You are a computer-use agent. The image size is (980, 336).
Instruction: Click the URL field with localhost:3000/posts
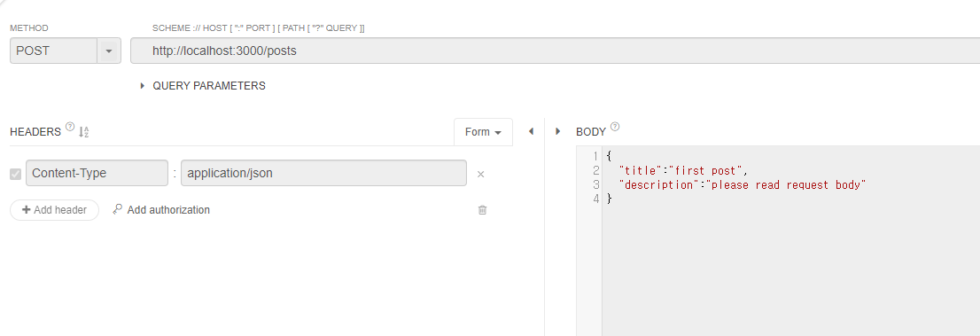coord(555,51)
